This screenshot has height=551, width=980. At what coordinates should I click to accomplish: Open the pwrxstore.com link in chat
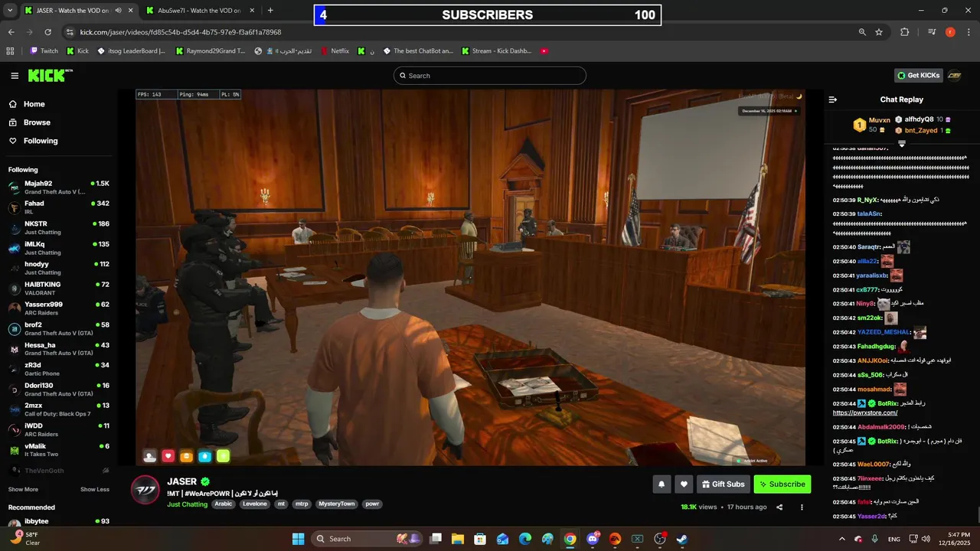[x=865, y=412]
